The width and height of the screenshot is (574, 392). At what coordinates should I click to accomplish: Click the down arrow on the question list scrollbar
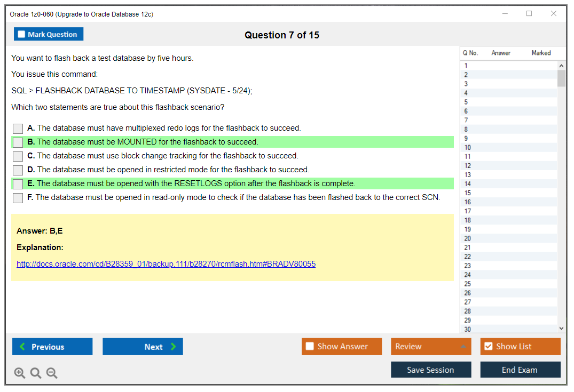pyautogui.click(x=561, y=329)
